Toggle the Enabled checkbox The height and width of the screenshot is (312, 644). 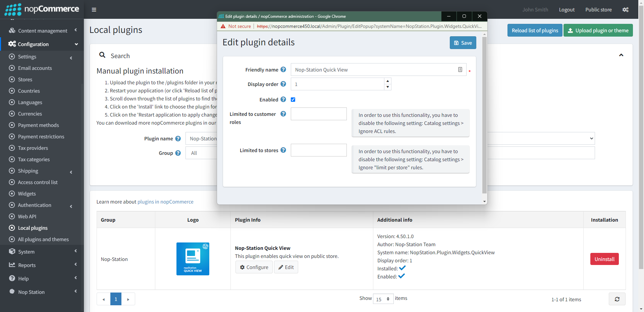[293, 99]
